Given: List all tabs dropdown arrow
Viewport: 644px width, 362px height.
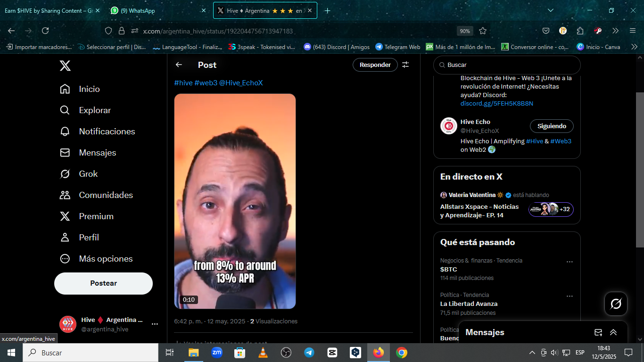Looking at the screenshot, I should point(551,10).
